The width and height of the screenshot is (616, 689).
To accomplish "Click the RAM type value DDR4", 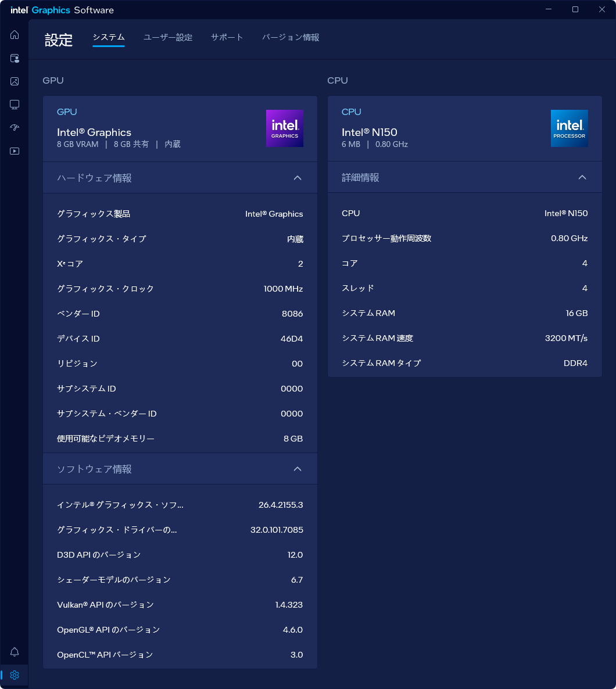I will coord(575,364).
